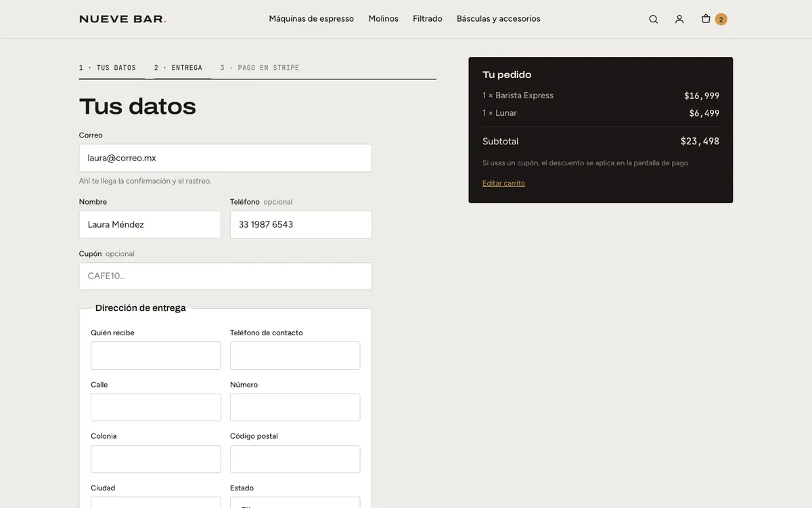This screenshot has width=812, height=508.
Task: Click the subtotal amount $23,498
Action: tap(700, 142)
